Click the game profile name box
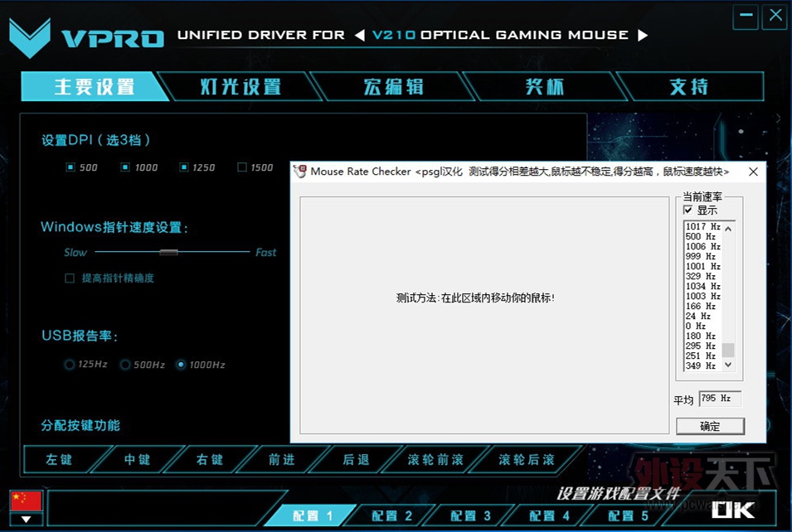This screenshot has height=532, width=792. 167,508
